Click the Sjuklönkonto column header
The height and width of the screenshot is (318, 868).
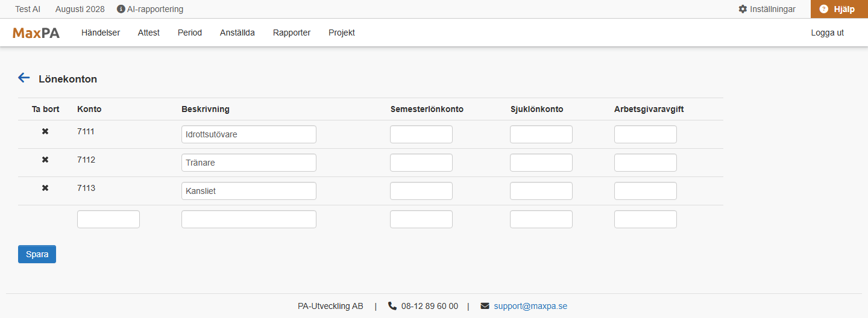536,109
